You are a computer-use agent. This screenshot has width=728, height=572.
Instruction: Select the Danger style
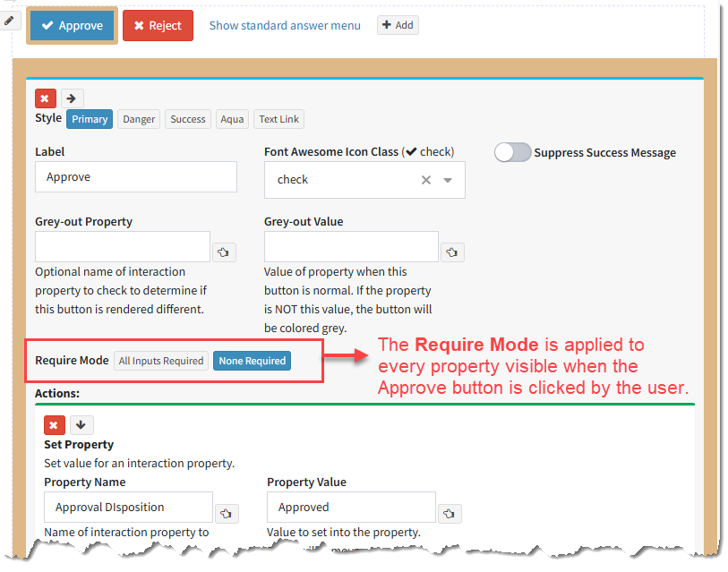139,119
